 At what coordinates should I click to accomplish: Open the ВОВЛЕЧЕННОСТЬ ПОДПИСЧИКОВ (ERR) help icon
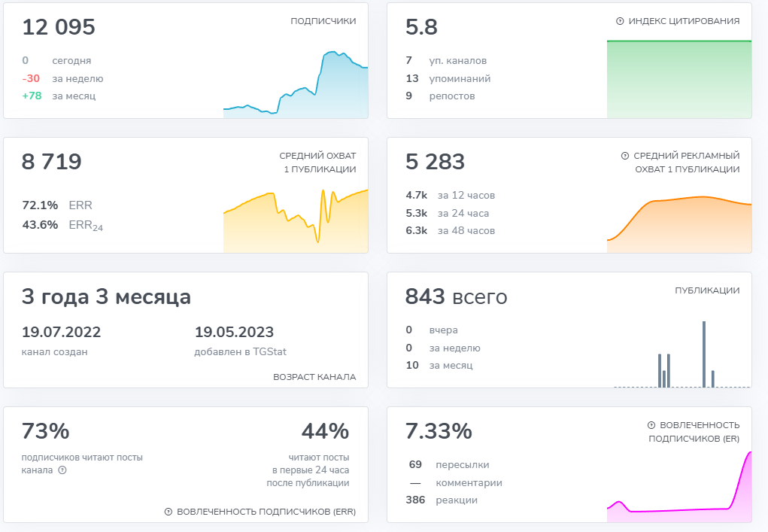168,512
